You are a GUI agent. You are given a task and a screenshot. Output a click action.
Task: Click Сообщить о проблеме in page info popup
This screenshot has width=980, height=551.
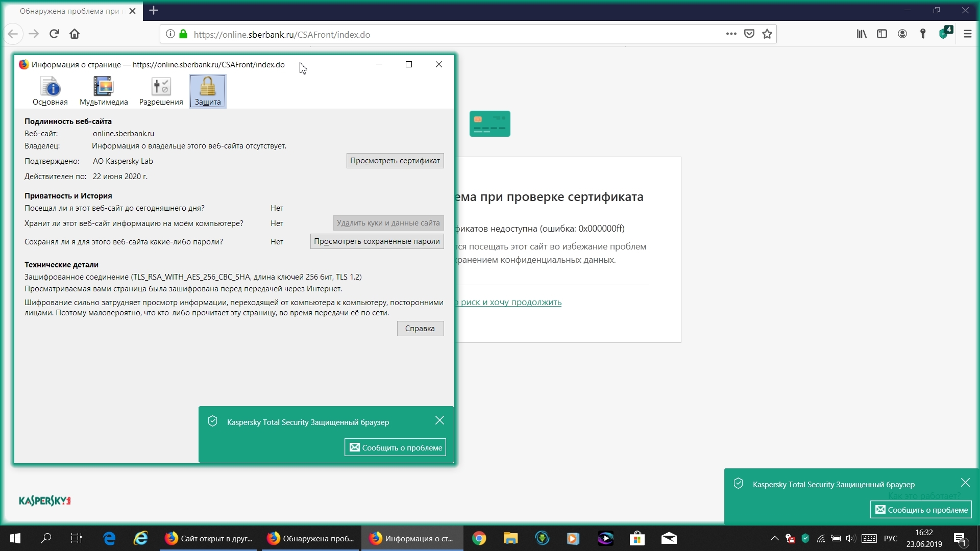(x=396, y=447)
